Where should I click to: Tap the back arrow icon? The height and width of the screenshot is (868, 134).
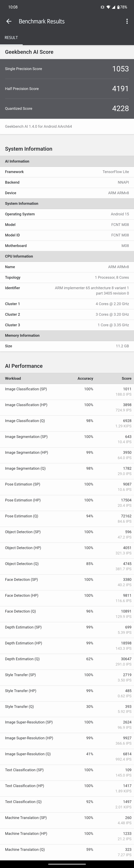point(9,21)
